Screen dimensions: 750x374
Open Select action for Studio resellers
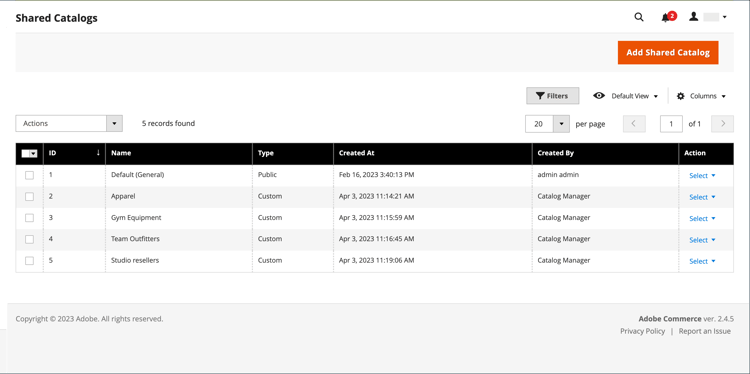tap(702, 261)
